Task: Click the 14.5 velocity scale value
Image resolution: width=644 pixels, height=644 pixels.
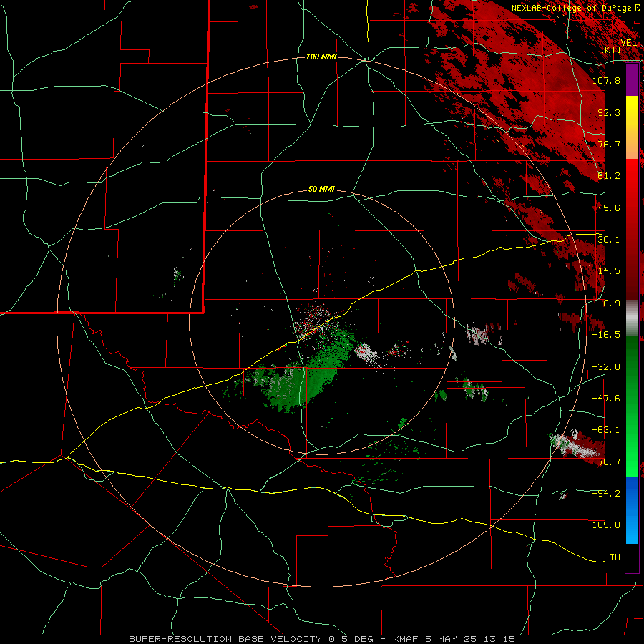Action: [609, 271]
